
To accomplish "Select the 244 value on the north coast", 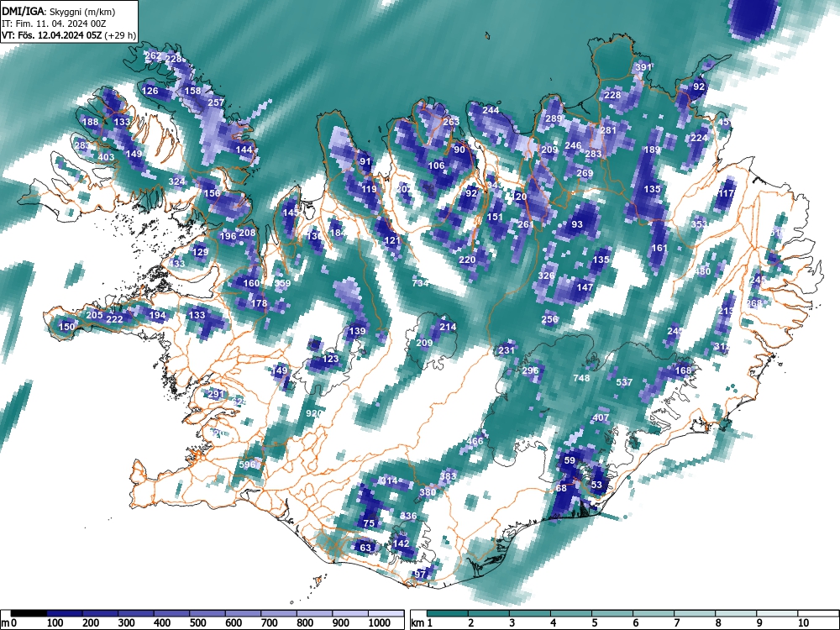I will [491, 110].
